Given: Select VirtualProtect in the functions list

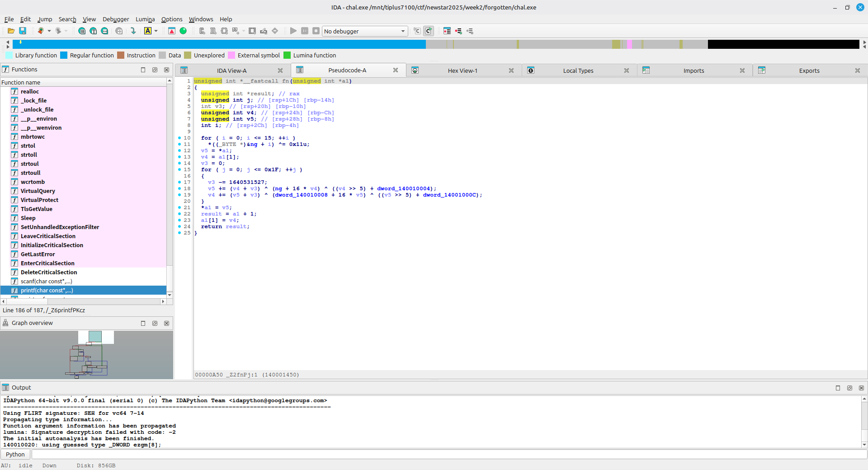Looking at the screenshot, I should click(39, 200).
